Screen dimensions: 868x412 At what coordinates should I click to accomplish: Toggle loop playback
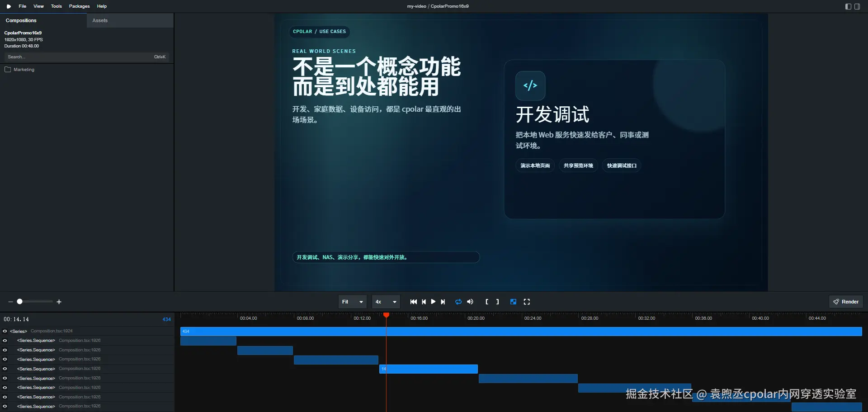coord(458,302)
